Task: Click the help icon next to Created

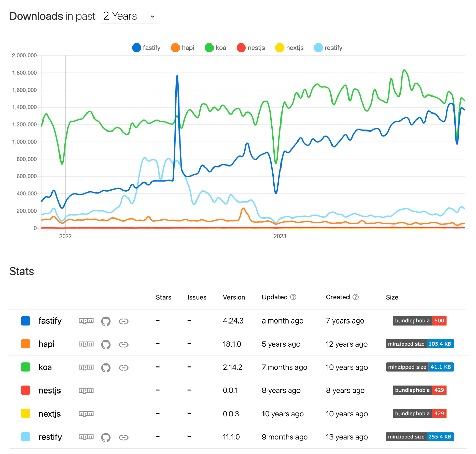Action: tap(356, 297)
